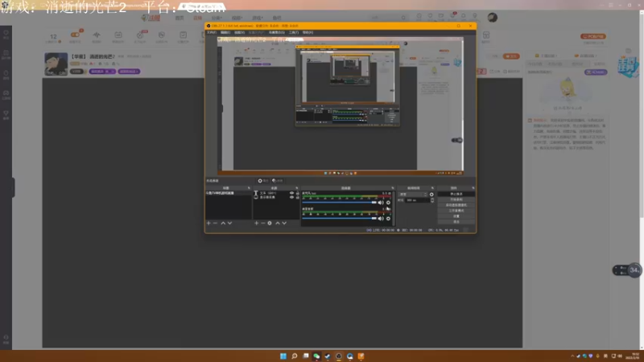Open the scene transition type dropdown
This screenshot has width=644, height=362.
(x=413, y=195)
